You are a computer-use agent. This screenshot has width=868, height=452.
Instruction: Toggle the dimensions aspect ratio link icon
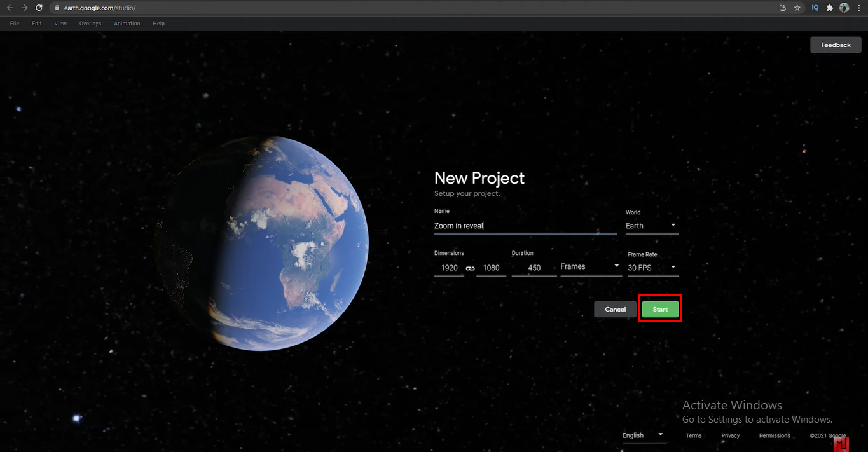[470, 268]
